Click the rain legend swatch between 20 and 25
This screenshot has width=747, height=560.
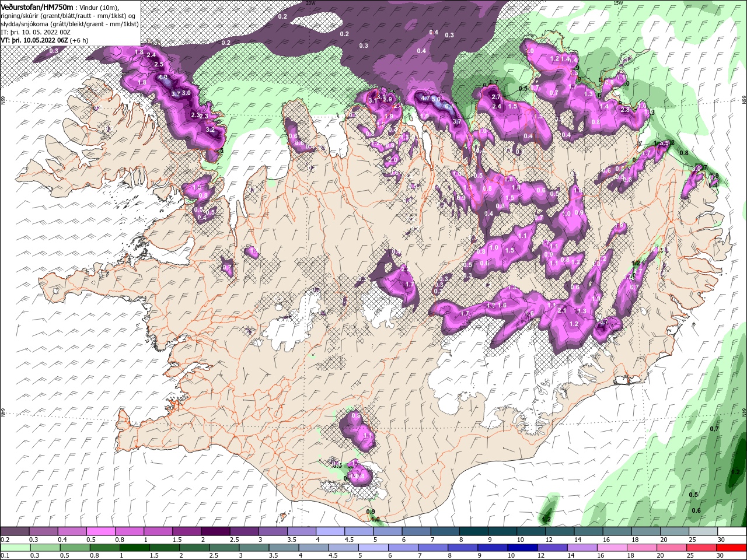[x=672, y=548]
